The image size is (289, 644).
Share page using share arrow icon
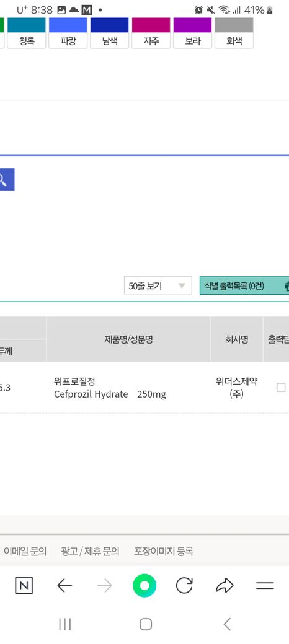(x=225, y=586)
